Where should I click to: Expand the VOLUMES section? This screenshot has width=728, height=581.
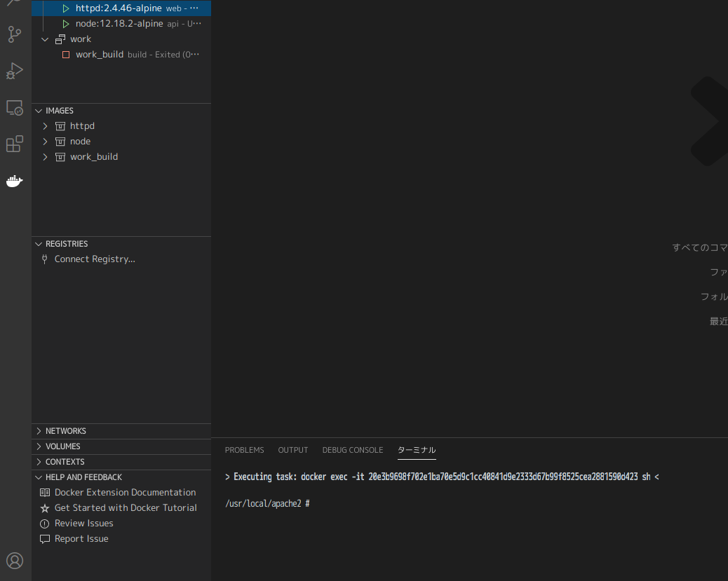point(39,446)
